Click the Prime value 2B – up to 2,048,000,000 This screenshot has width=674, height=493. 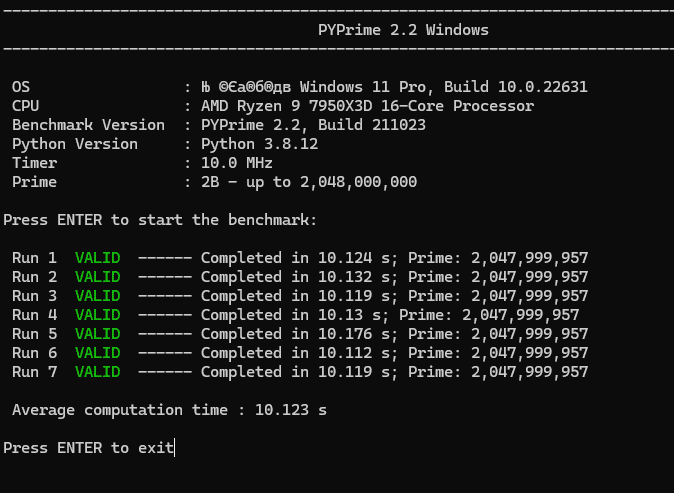click(x=309, y=182)
